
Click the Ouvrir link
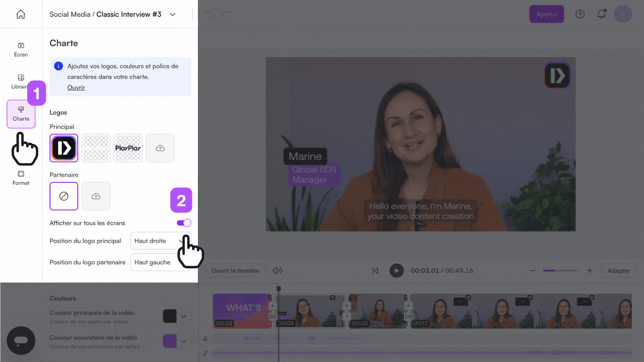click(x=76, y=87)
